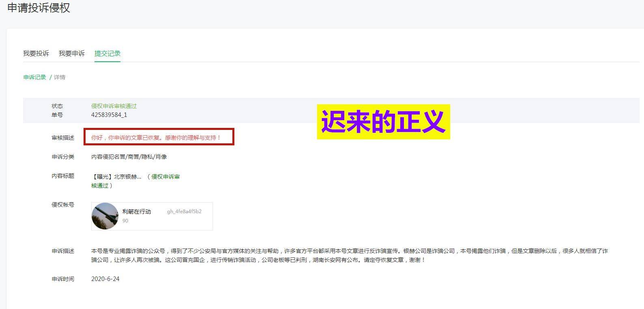This screenshot has width=644, height=309.
Task: Click the status text 侵权申诉审核通过
Action: click(x=114, y=106)
